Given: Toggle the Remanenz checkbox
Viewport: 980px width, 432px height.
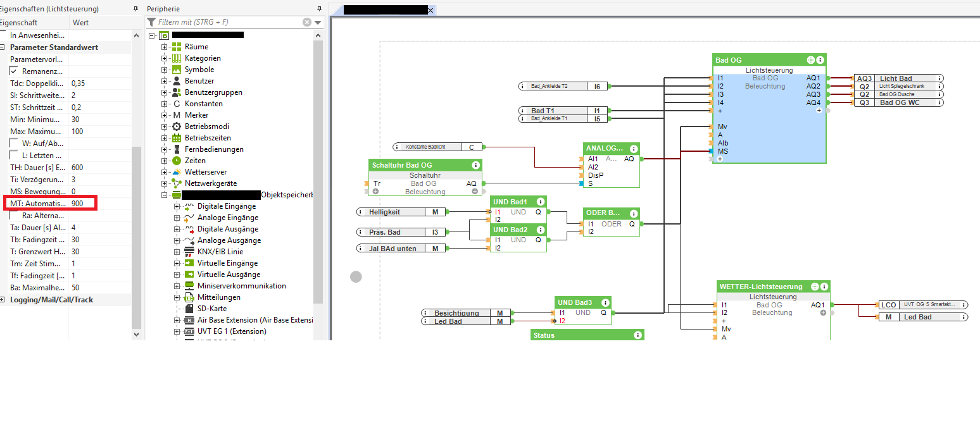Looking at the screenshot, I should (13, 71).
